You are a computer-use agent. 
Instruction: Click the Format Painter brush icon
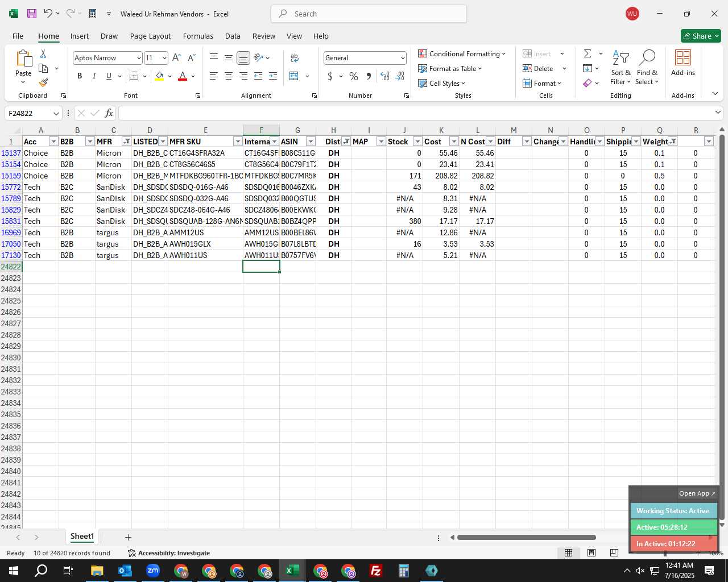43,82
